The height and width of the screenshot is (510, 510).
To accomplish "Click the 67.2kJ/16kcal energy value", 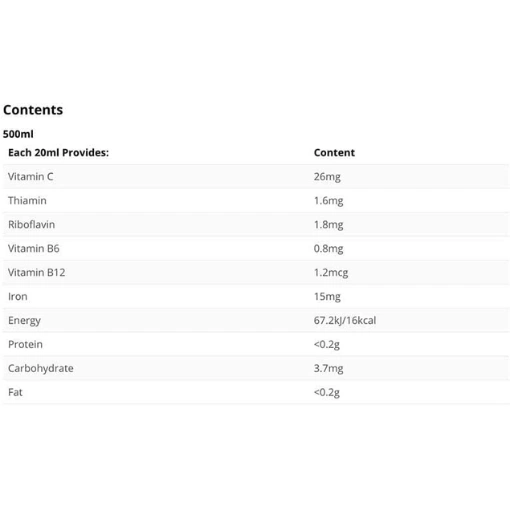I will coord(345,321).
